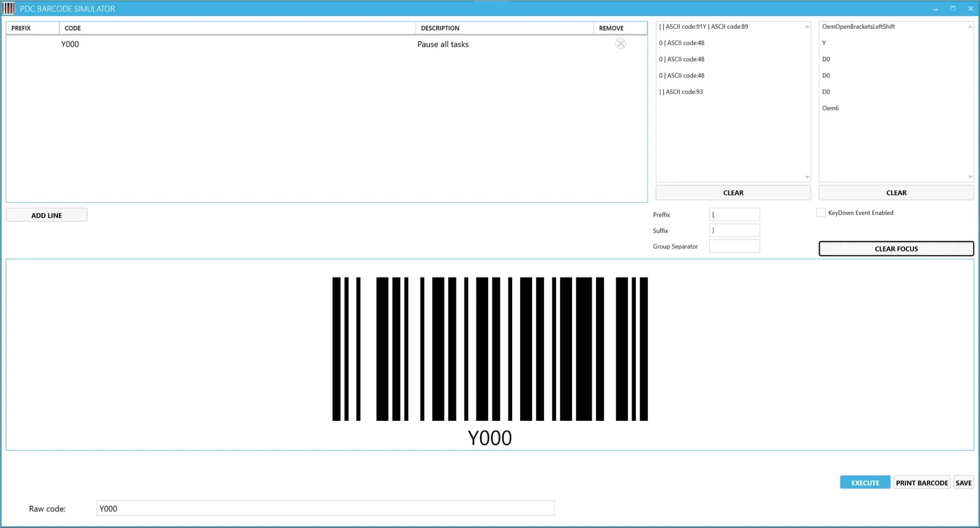Enable the KeyDown Event Enabled checkbox
Image resolution: width=980 pixels, height=528 pixels.
[x=821, y=213]
